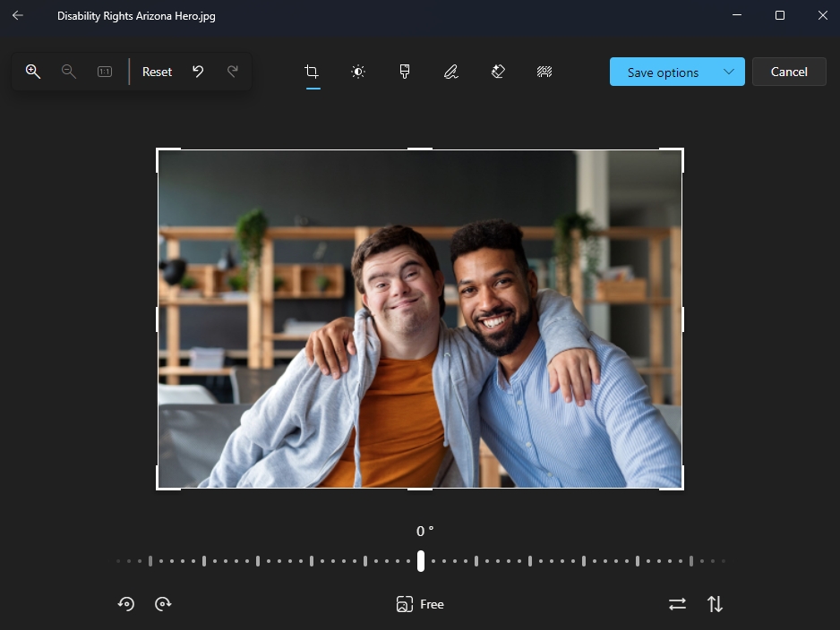
Task: Rotate image clockwise 90 degrees
Action: (x=163, y=604)
